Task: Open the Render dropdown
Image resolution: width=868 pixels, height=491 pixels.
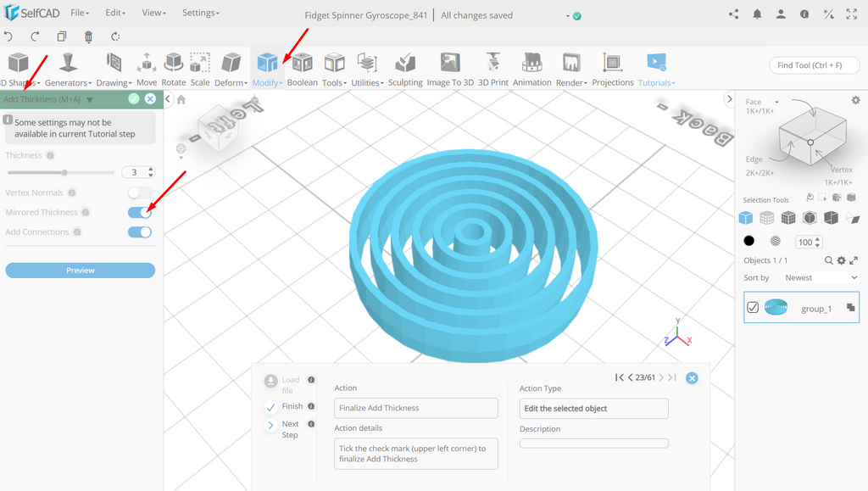Action: click(571, 70)
